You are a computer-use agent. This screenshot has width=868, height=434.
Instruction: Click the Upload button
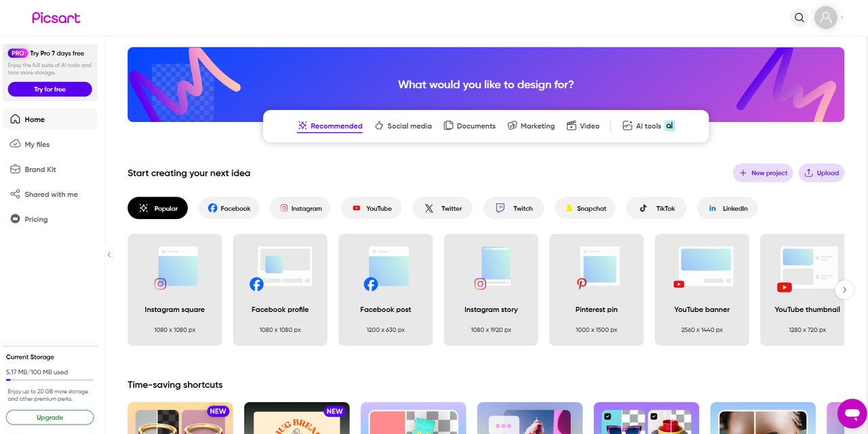coord(821,173)
